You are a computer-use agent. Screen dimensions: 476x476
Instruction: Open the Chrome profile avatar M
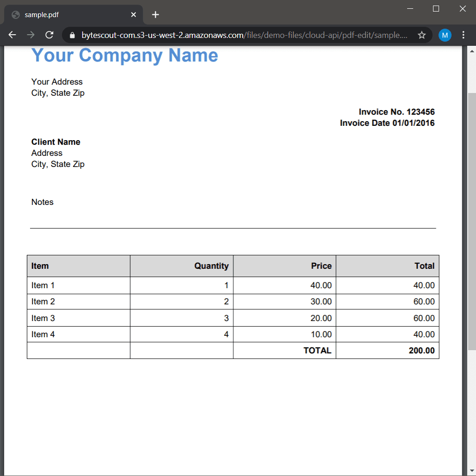coord(445,35)
